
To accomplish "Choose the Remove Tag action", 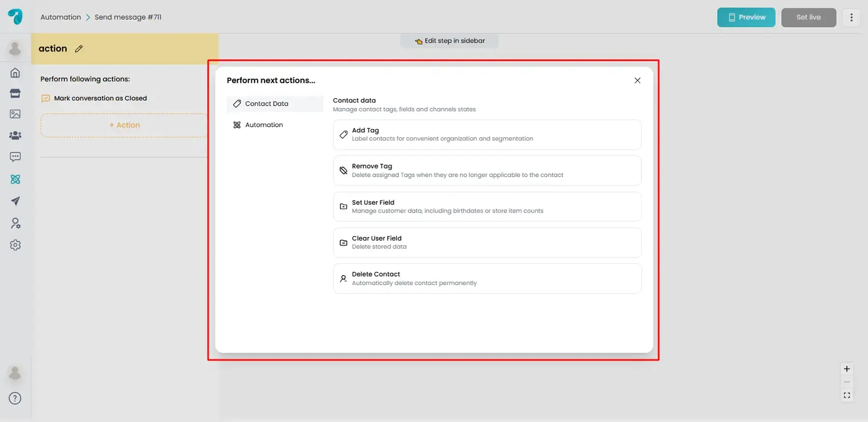I will pyautogui.click(x=487, y=171).
